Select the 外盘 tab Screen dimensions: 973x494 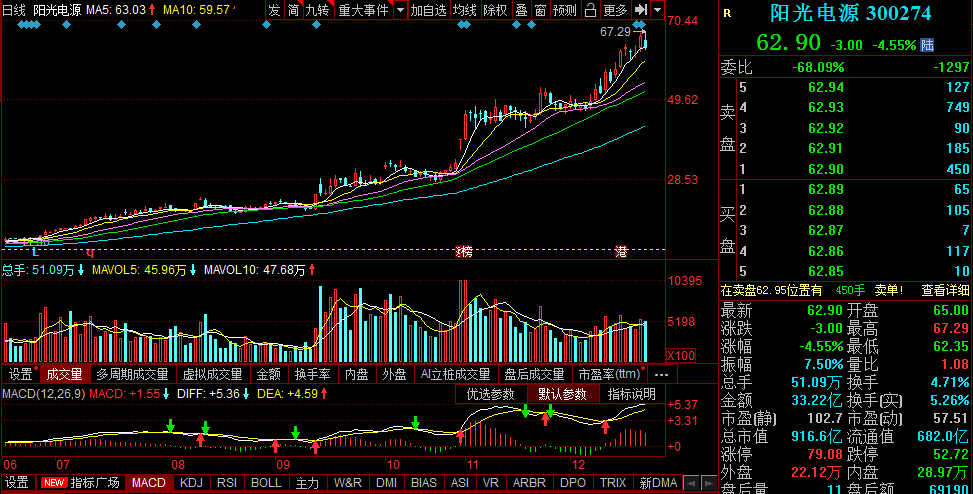click(394, 374)
